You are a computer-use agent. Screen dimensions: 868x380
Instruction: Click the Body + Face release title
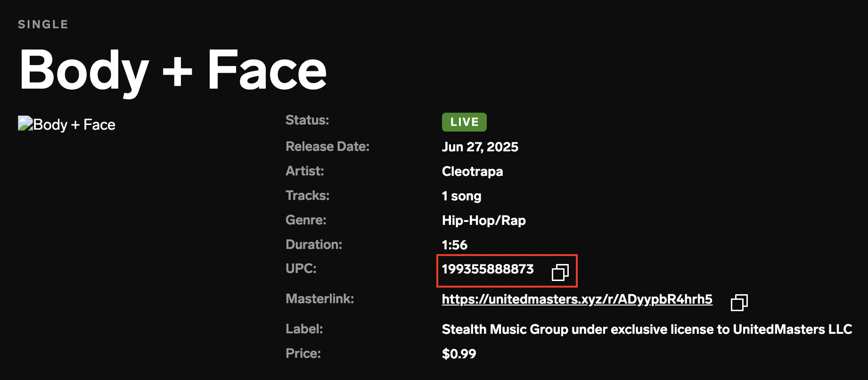[173, 71]
